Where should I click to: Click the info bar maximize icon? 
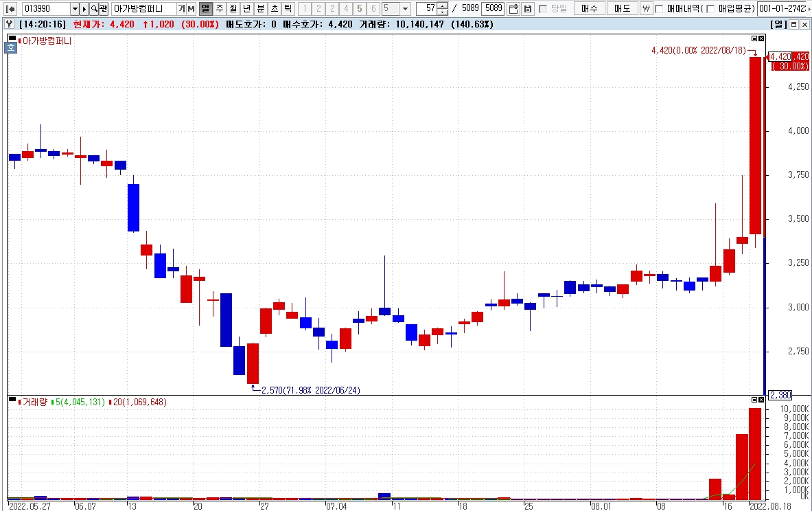point(794,24)
